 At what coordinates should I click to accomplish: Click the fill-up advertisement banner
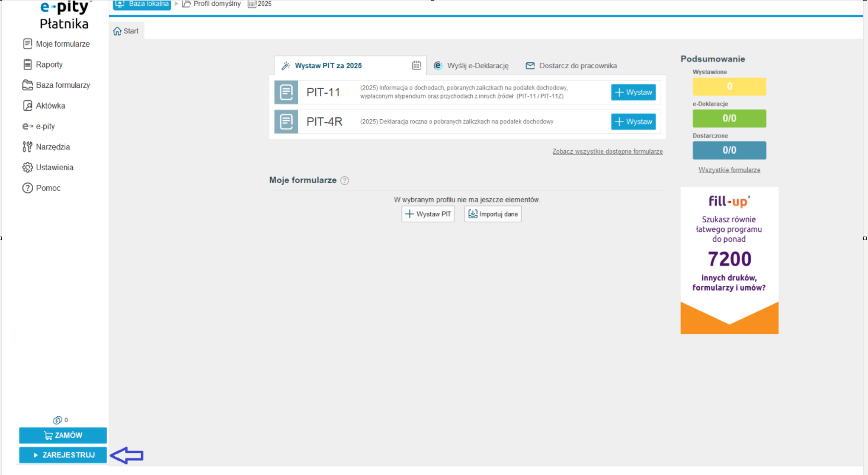(729, 260)
